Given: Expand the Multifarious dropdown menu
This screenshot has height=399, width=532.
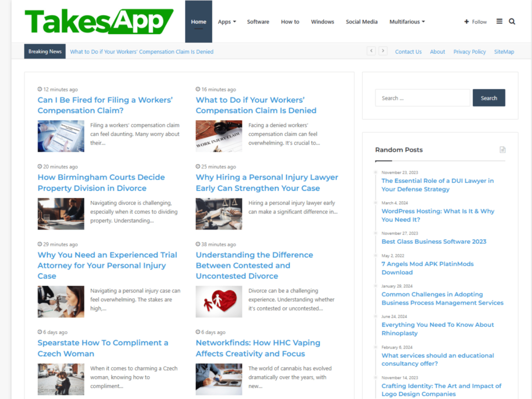Looking at the screenshot, I should click(x=407, y=21).
